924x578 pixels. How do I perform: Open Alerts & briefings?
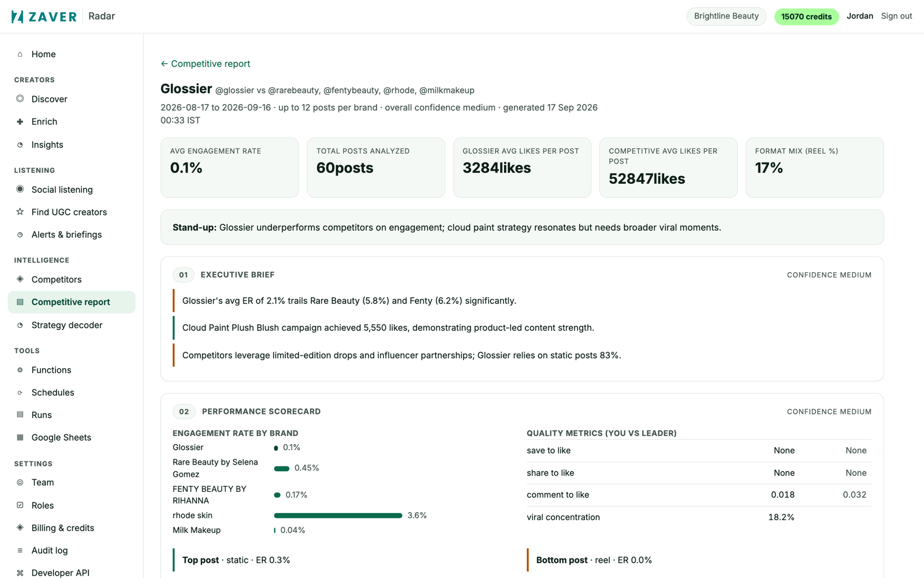[x=72, y=235]
